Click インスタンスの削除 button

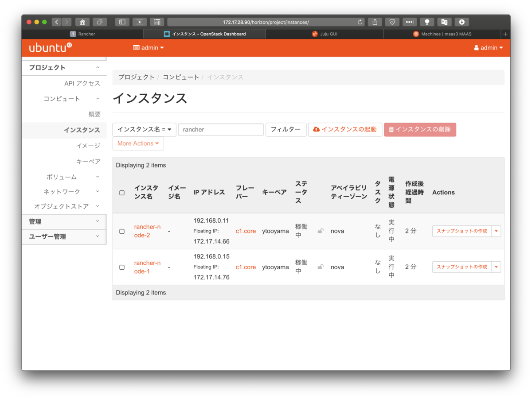click(420, 129)
